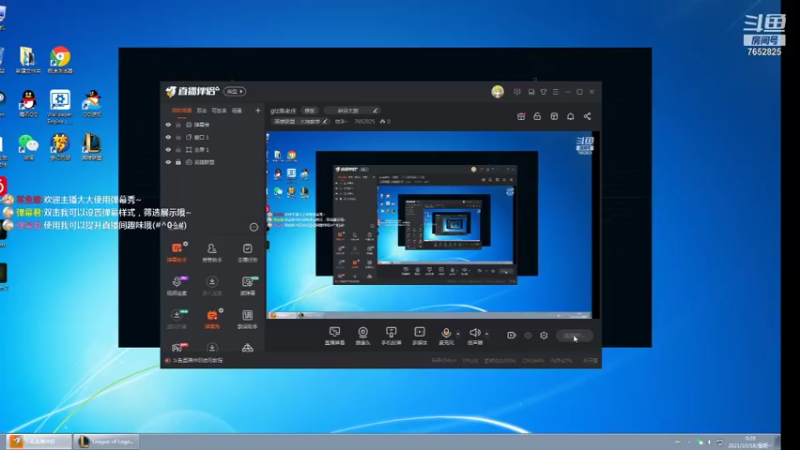The height and width of the screenshot is (450, 800).
Task: Switch to the fourth scene tab
Action: point(237,110)
